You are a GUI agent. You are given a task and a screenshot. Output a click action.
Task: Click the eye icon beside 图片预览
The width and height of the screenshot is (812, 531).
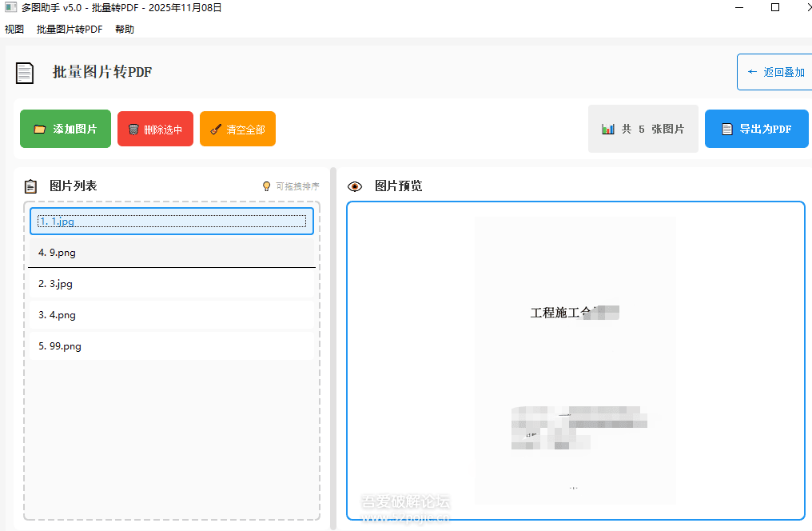point(354,186)
